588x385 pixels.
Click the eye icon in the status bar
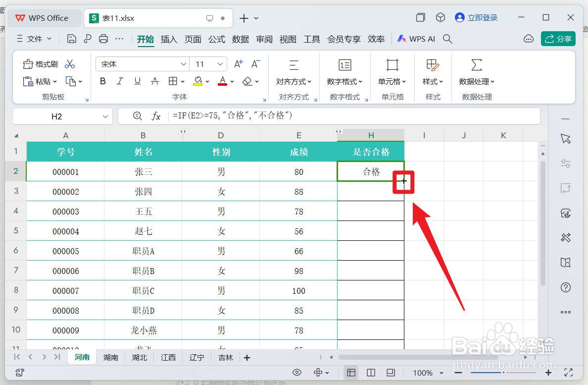(x=297, y=372)
